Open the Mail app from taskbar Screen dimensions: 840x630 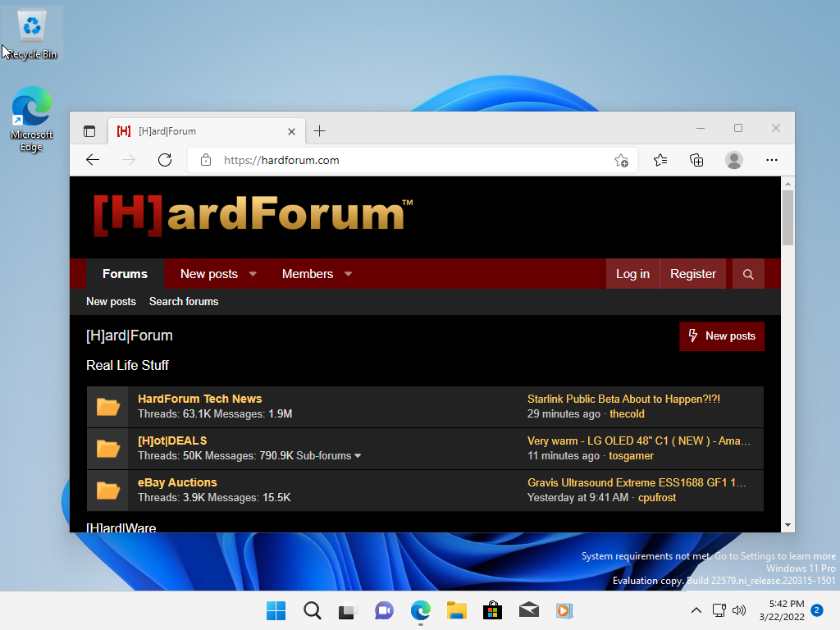tap(529, 610)
